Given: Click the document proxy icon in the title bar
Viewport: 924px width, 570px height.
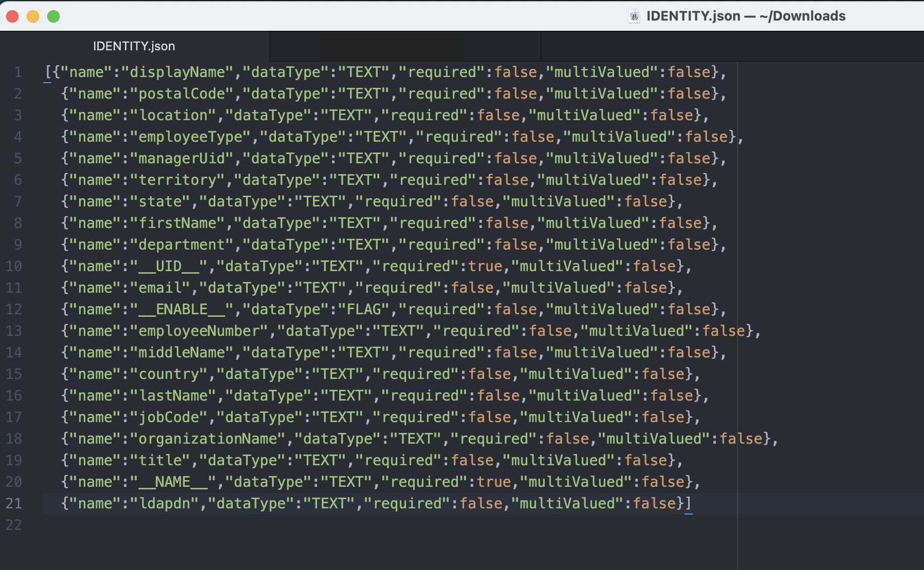Looking at the screenshot, I should click(x=635, y=16).
